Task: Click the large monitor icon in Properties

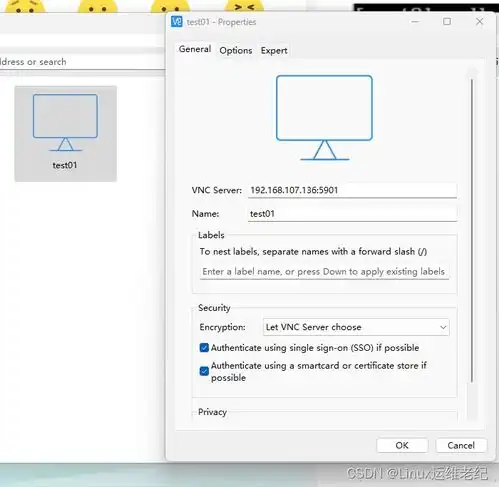Action: 324,118
